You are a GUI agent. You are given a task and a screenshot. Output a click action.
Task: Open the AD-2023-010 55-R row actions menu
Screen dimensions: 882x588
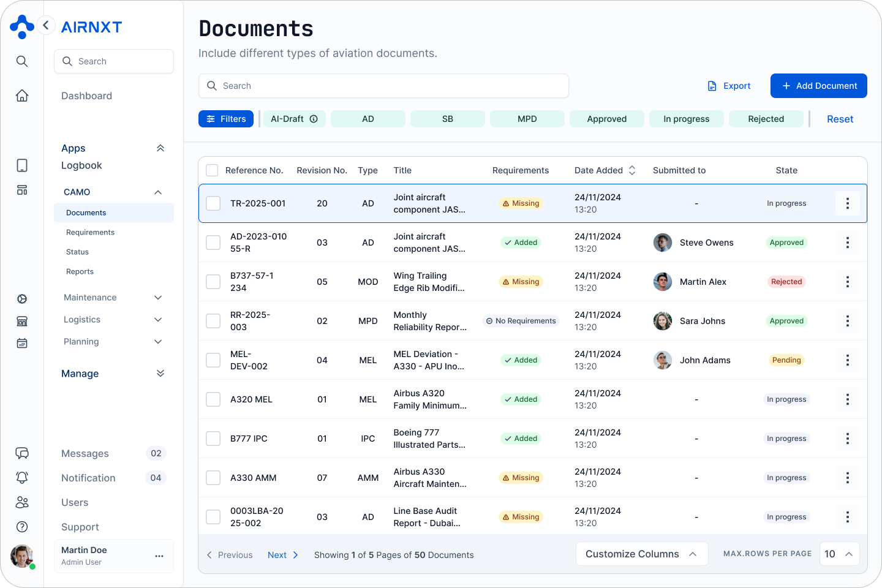[847, 243]
